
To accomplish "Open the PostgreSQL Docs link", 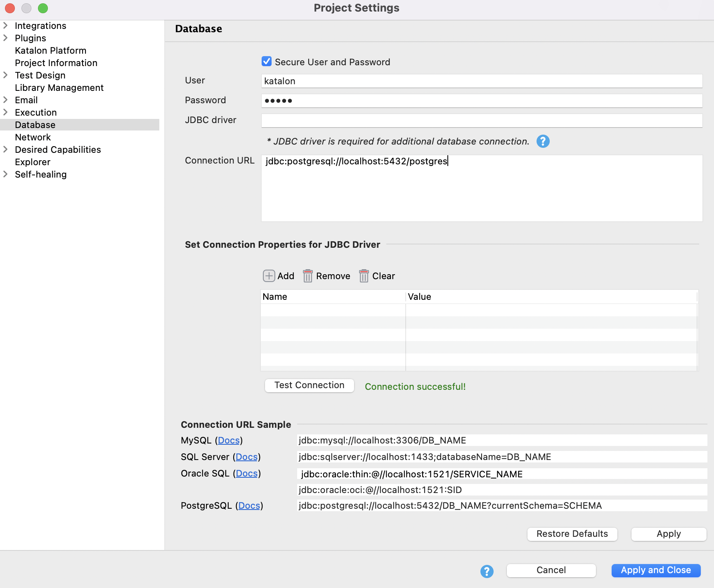I will coord(249,505).
